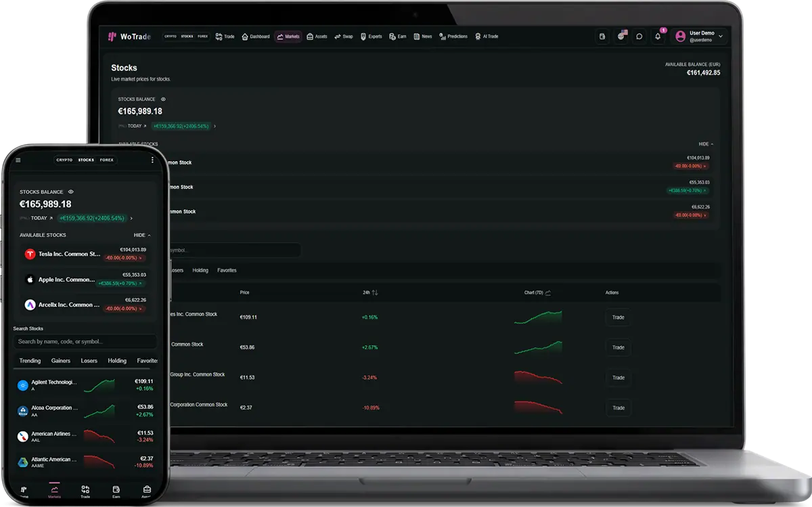Click the User Demo avatar icon

coord(681,37)
